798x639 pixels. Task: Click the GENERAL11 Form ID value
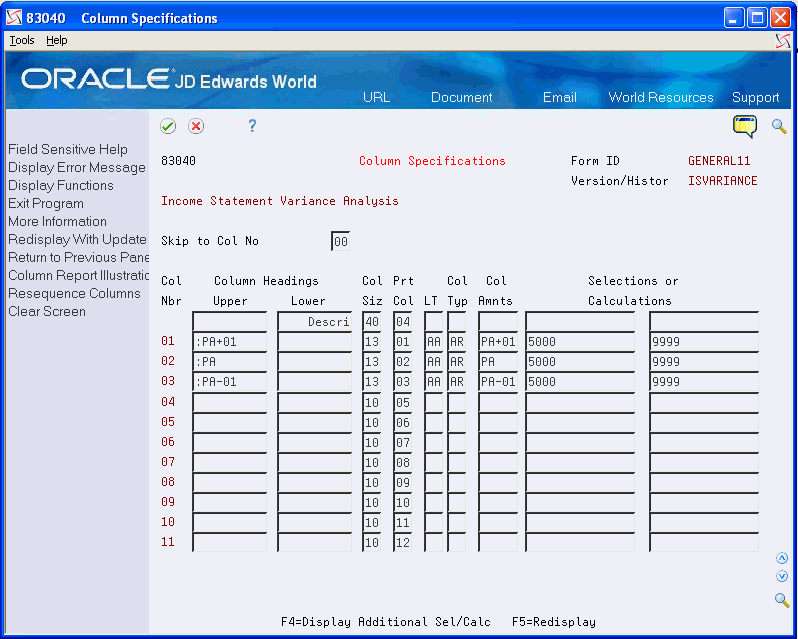(x=719, y=161)
